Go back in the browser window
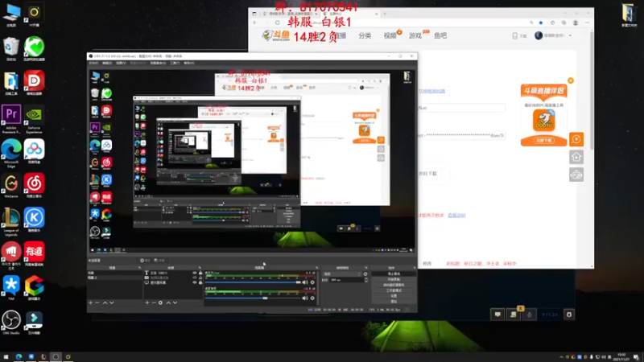The height and width of the screenshot is (362, 644). tap(255, 23)
